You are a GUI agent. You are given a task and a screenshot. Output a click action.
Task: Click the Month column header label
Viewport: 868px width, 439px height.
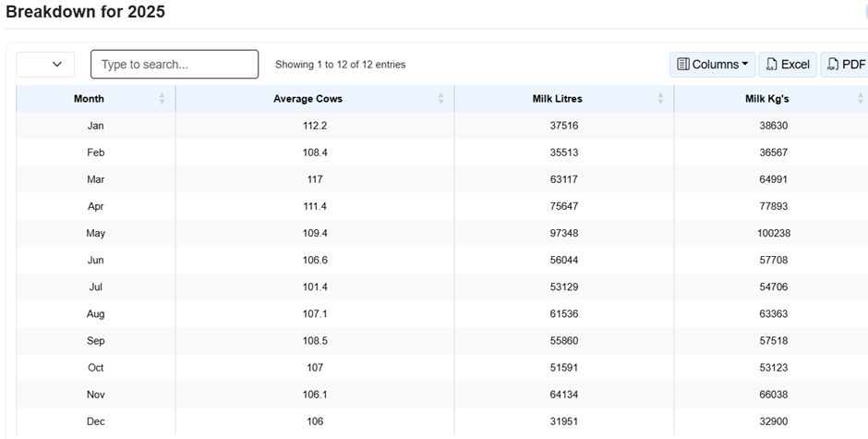click(89, 99)
